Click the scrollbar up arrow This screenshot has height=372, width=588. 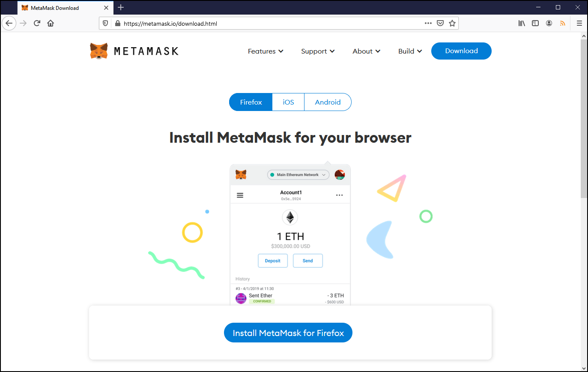[584, 37]
